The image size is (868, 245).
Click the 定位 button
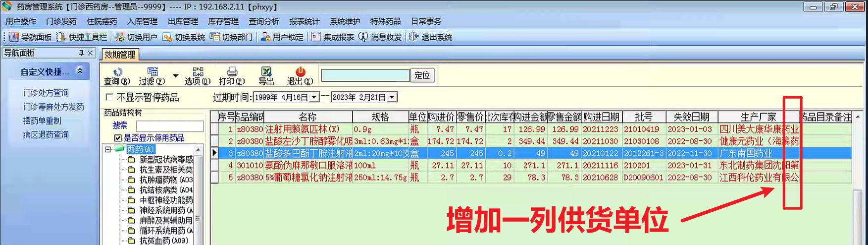point(422,75)
